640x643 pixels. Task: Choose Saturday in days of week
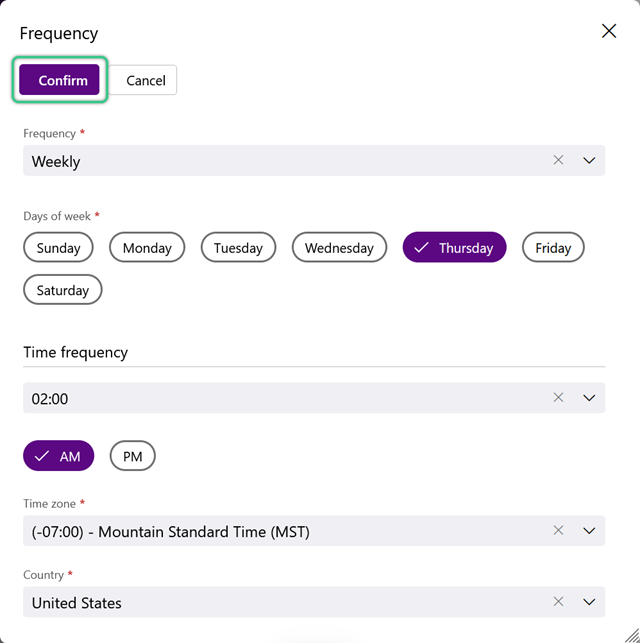[63, 290]
